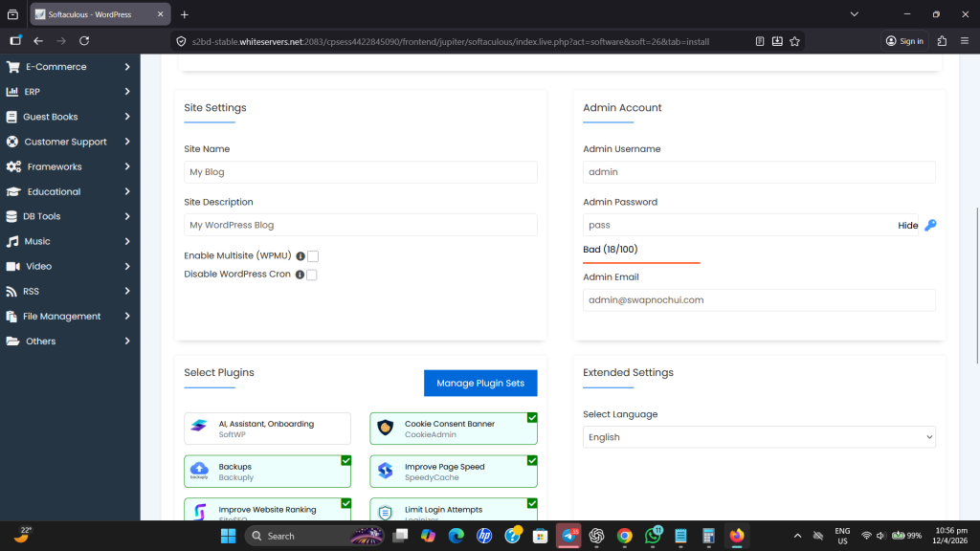Reload the page in browser toolbar

pyautogui.click(x=84, y=41)
